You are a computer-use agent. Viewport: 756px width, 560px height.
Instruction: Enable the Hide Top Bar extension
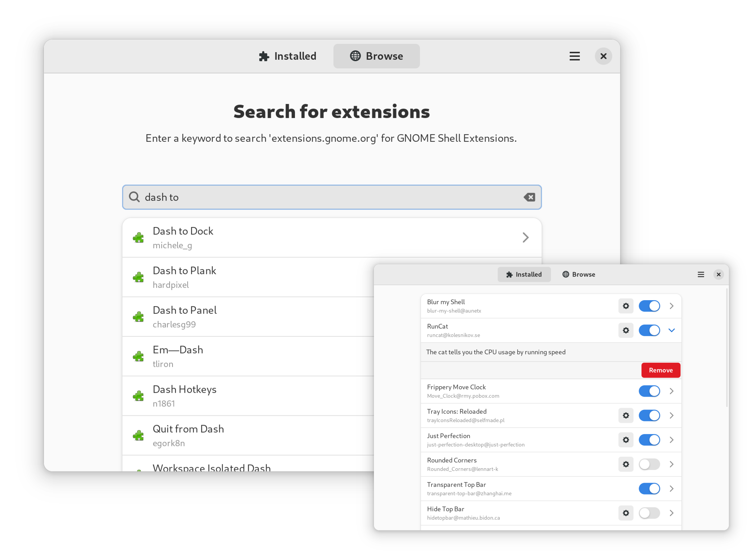coord(649,513)
